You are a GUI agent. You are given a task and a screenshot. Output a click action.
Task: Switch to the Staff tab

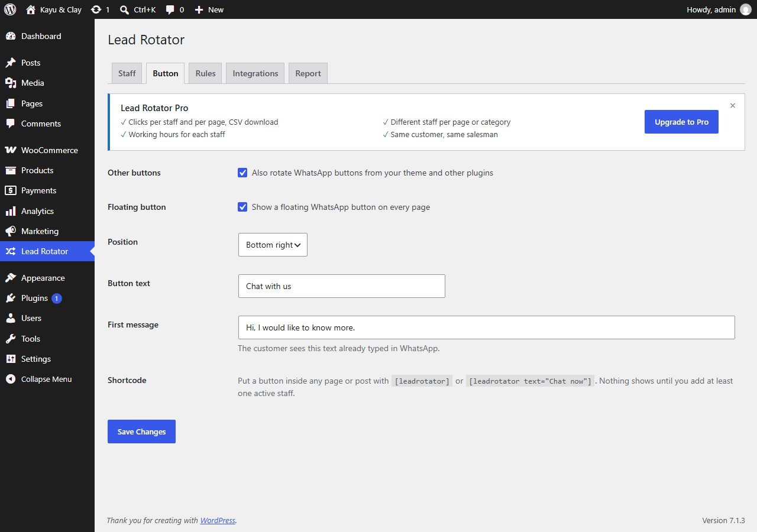click(127, 73)
